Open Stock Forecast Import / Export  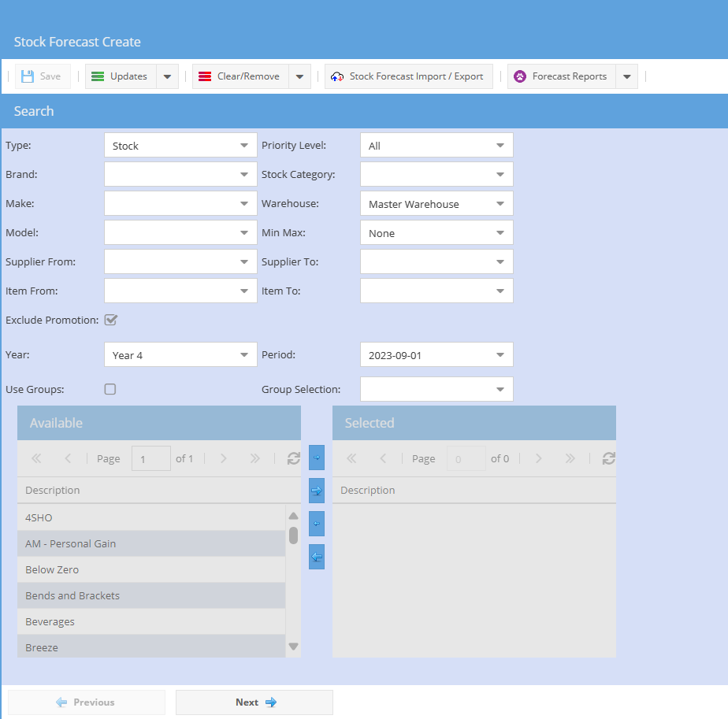(408, 76)
